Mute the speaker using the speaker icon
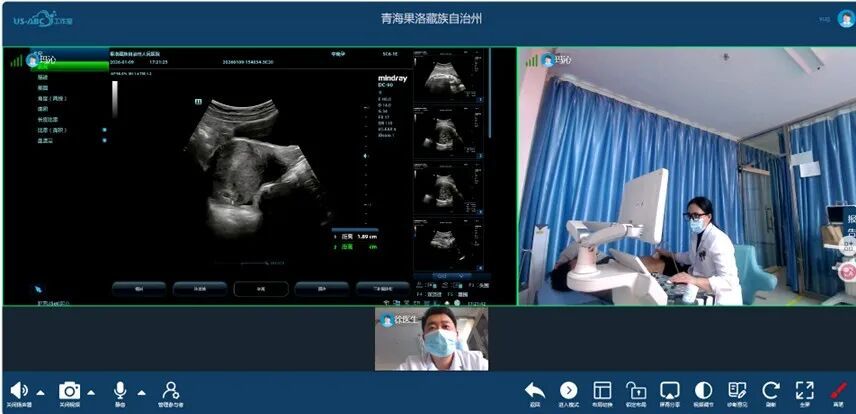Image resolution: width=856 pixels, height=414 pixels. coord(18,390)
